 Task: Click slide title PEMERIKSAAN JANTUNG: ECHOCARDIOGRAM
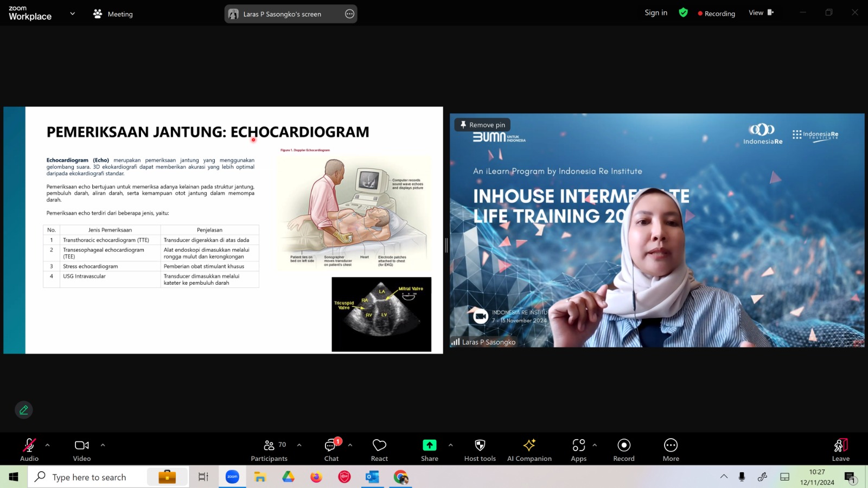208,132
